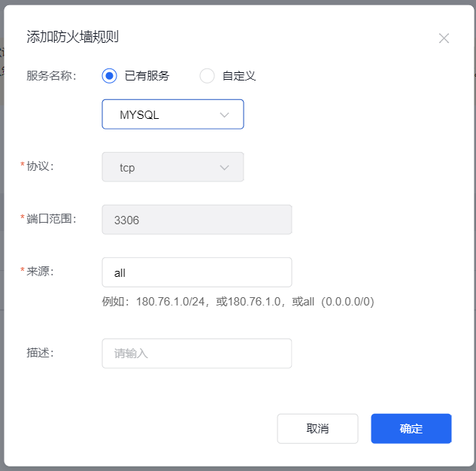Viewport: 476px width, 471px height.
Task: Close the 添加防火墙规则 dialog with the X icon
Action: (x=444, y=38)
